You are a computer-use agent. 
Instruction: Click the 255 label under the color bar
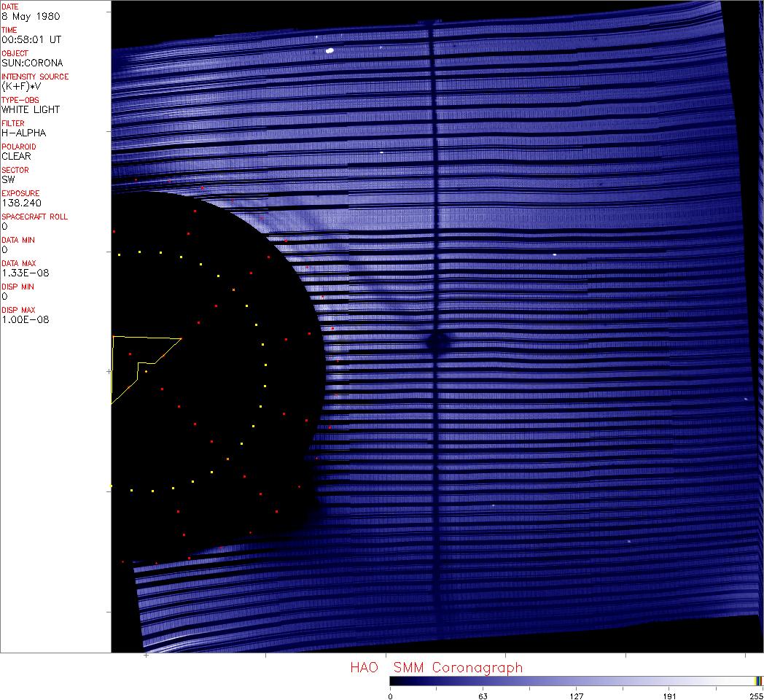click(x=755, y=696)
